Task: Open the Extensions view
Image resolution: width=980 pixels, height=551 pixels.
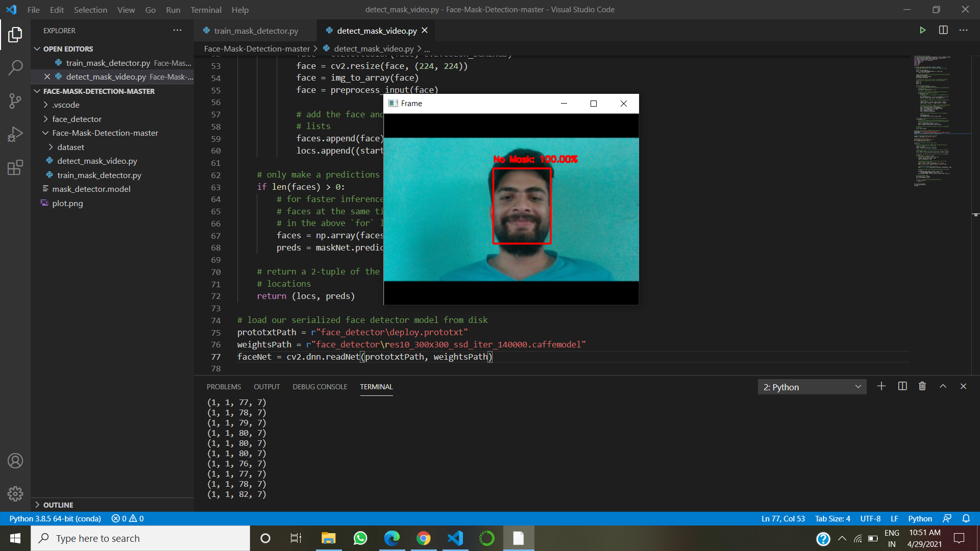Action: pos(15,167)
